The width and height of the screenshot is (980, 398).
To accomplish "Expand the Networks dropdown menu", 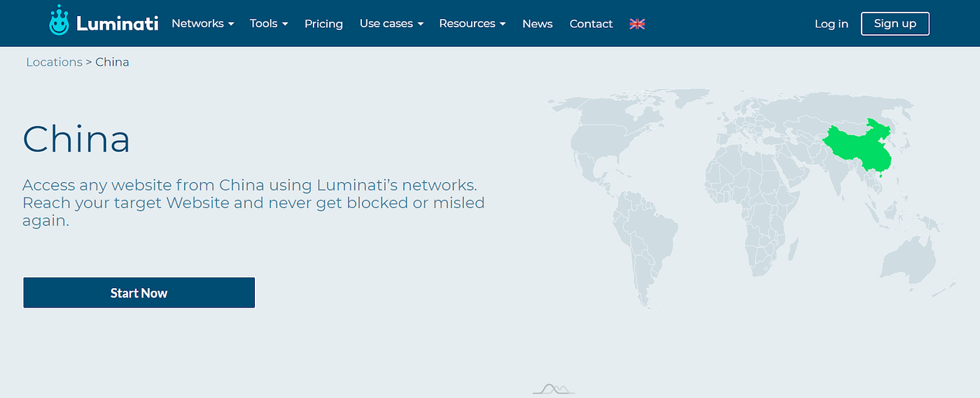I will point(203,23).
